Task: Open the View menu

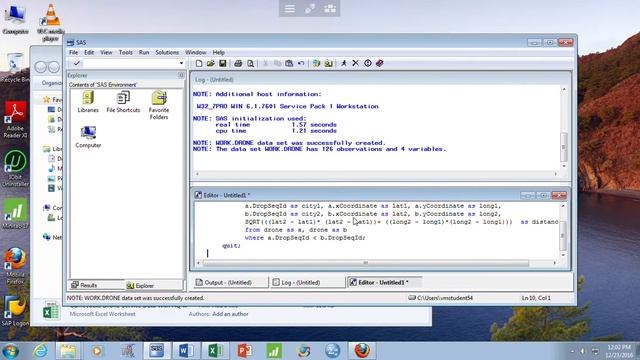Action: (x=106, y=52)
